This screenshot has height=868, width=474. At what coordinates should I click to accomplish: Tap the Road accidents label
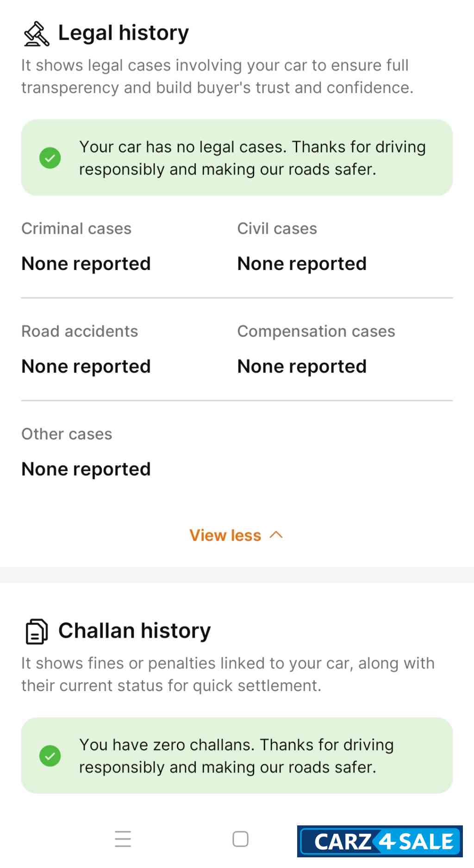80,331
